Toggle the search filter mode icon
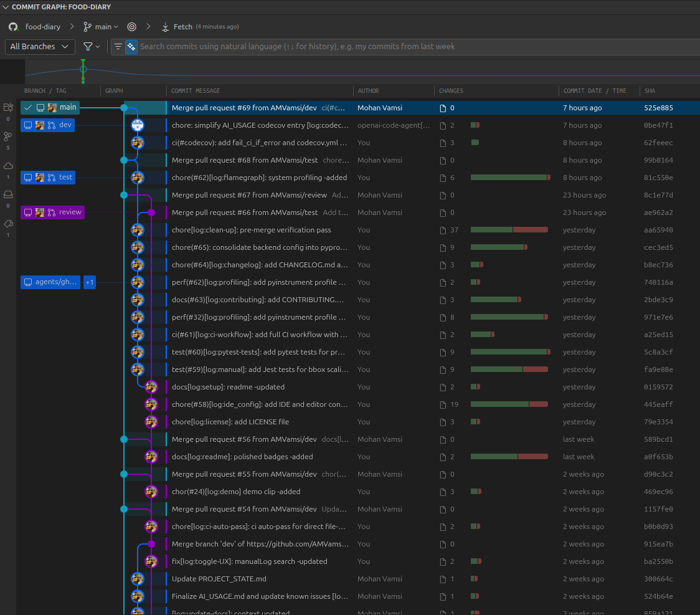Screen dimensions: 700x615 [x=118, y=47]
